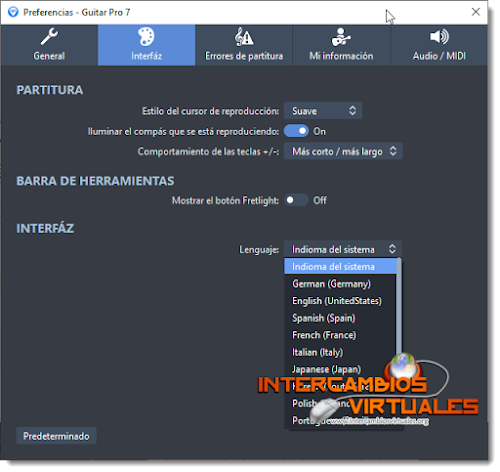Enable the Mostrar el botón Fretlight toggle
Image resolution: width=500 pixels, height=472 pixels.
click(x=296, y=200)
